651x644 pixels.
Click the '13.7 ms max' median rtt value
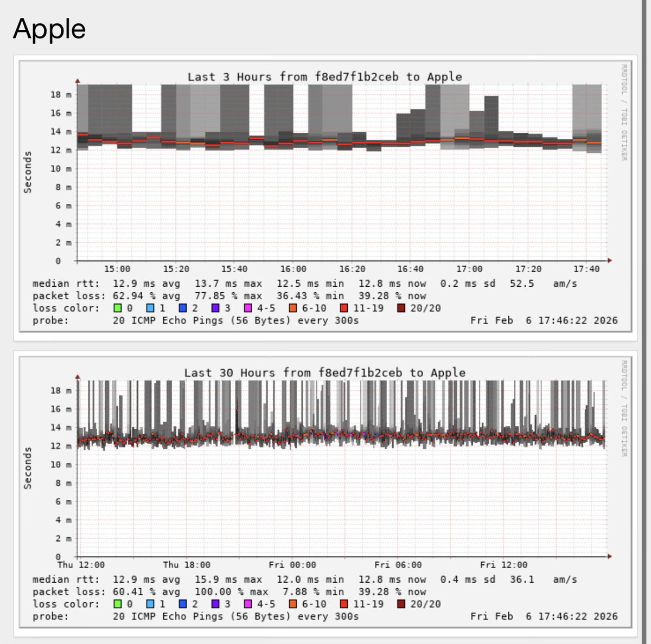tap(228, 284)
